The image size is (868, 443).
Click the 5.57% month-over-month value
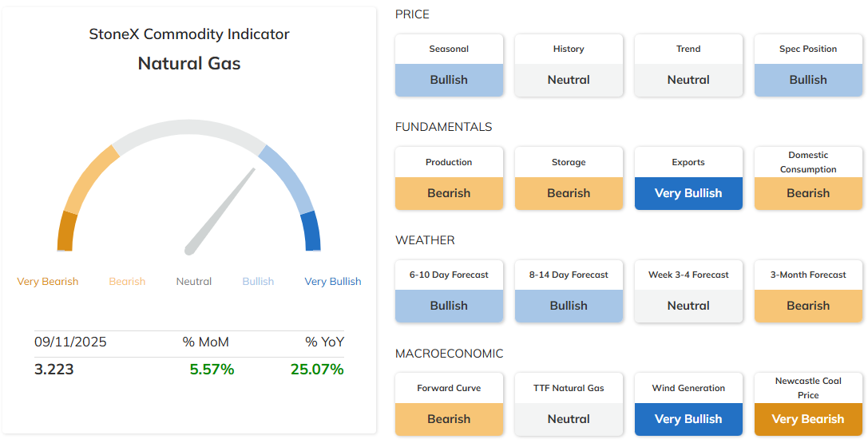(212, 369)
